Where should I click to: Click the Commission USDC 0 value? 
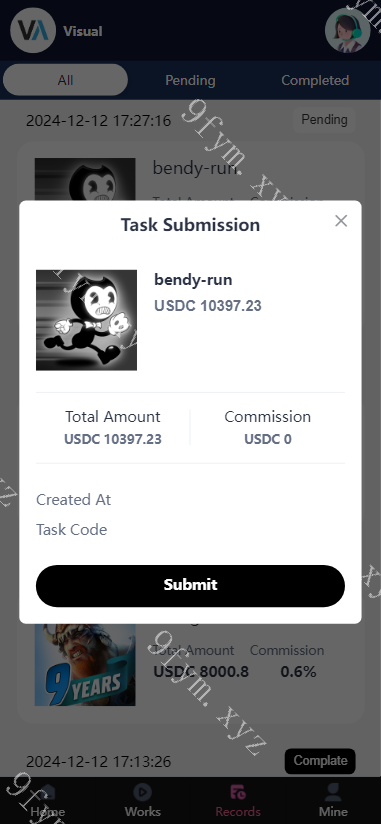(x=267, y=439)
